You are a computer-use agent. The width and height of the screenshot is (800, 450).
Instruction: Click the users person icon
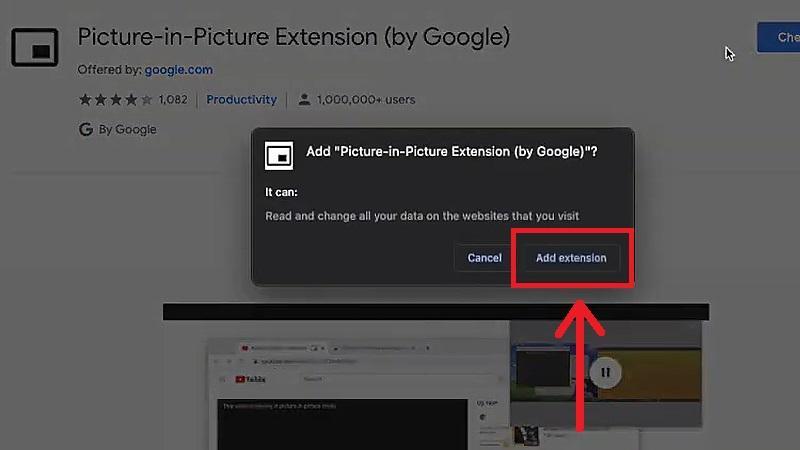click(303, 100)
